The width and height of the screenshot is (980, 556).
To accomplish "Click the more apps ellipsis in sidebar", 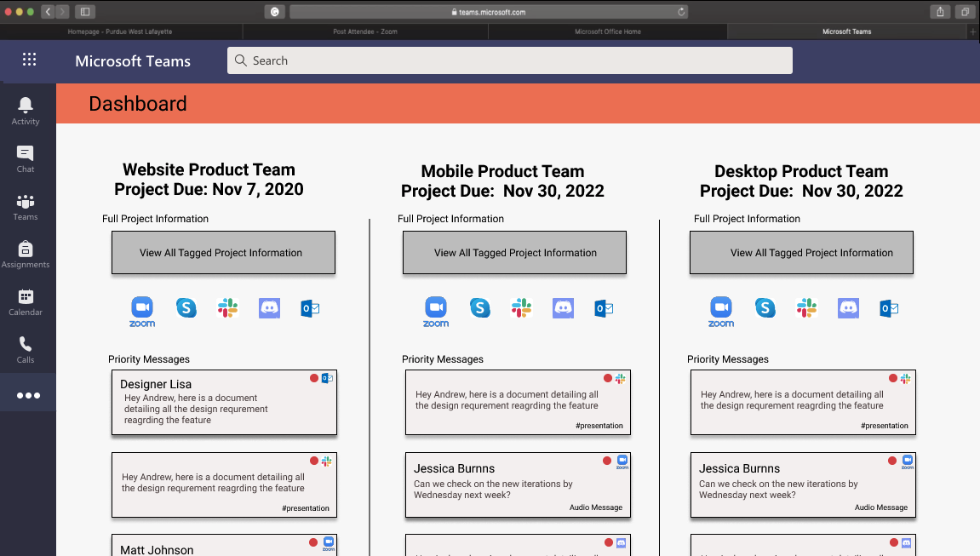I will pos(28,395).
